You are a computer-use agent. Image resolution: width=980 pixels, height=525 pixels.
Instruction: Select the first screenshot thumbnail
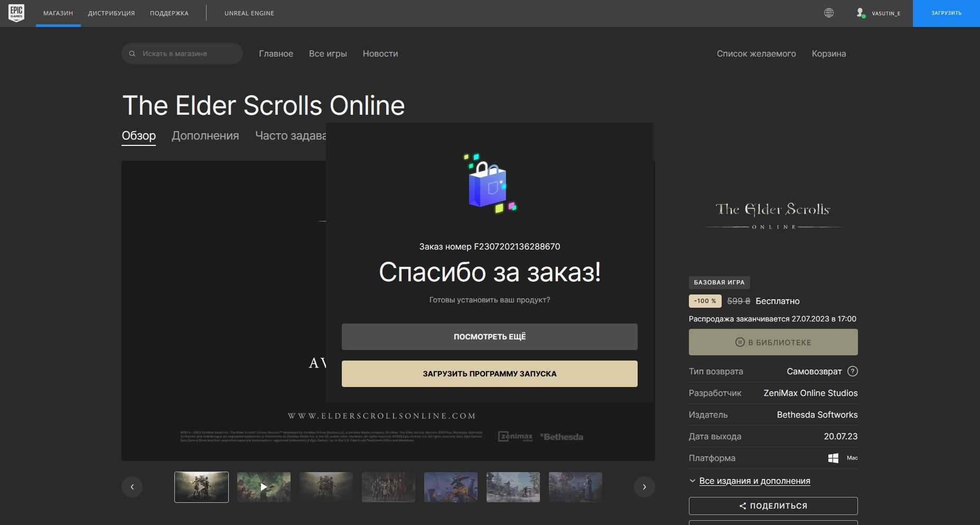pos(201,487)
